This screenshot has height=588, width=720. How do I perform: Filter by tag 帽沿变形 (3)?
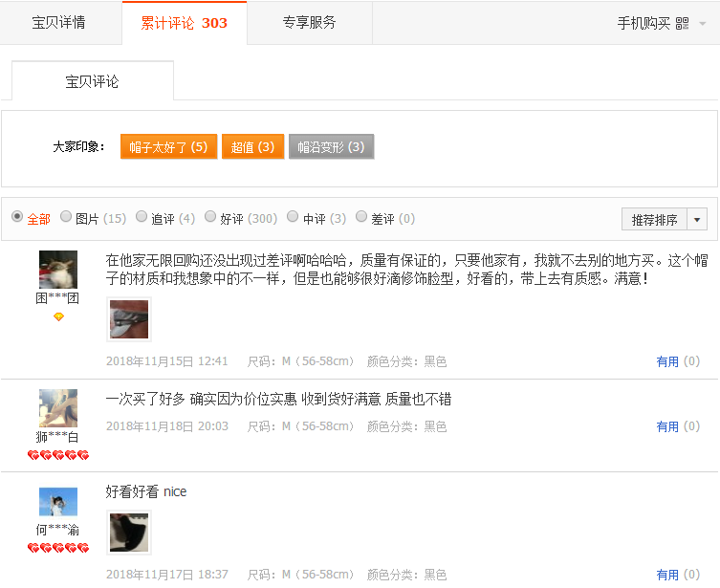pyautogui.click(x=331, y=147)
